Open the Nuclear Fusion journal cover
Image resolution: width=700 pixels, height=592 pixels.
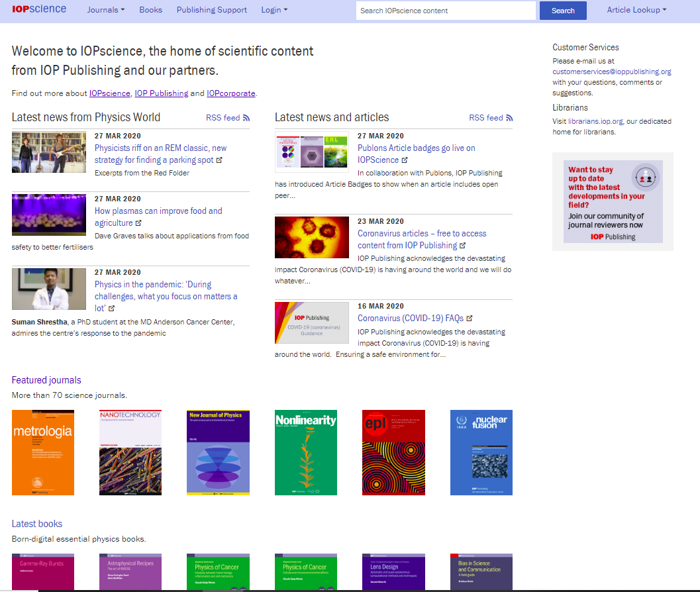pos(481,453)
